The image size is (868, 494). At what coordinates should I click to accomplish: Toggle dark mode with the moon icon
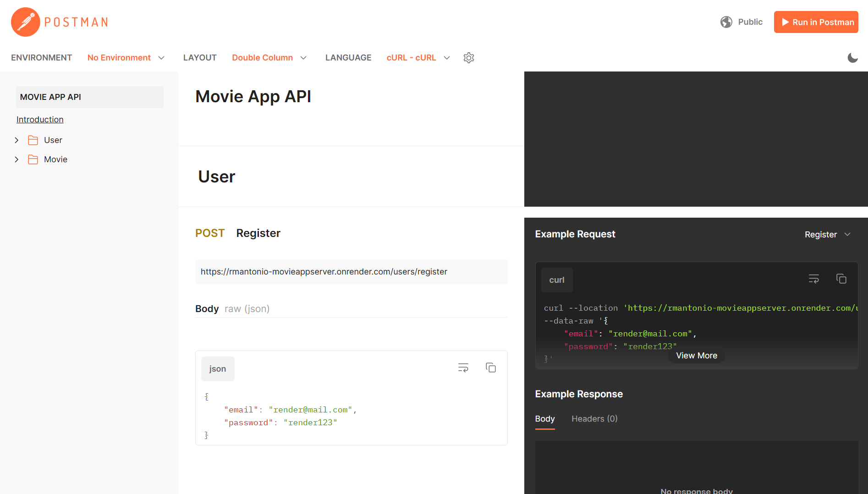pyautogui.click(x=853, y=58)
